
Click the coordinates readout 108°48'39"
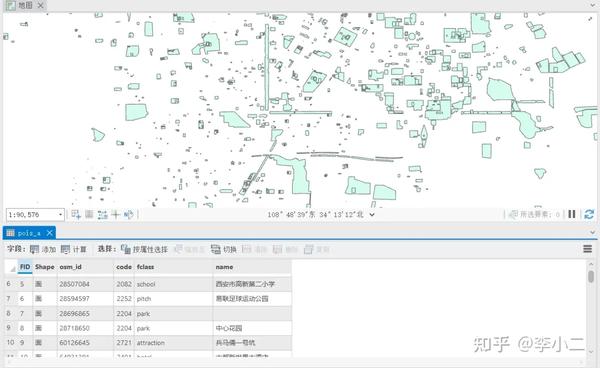click(x=315, y=215)
